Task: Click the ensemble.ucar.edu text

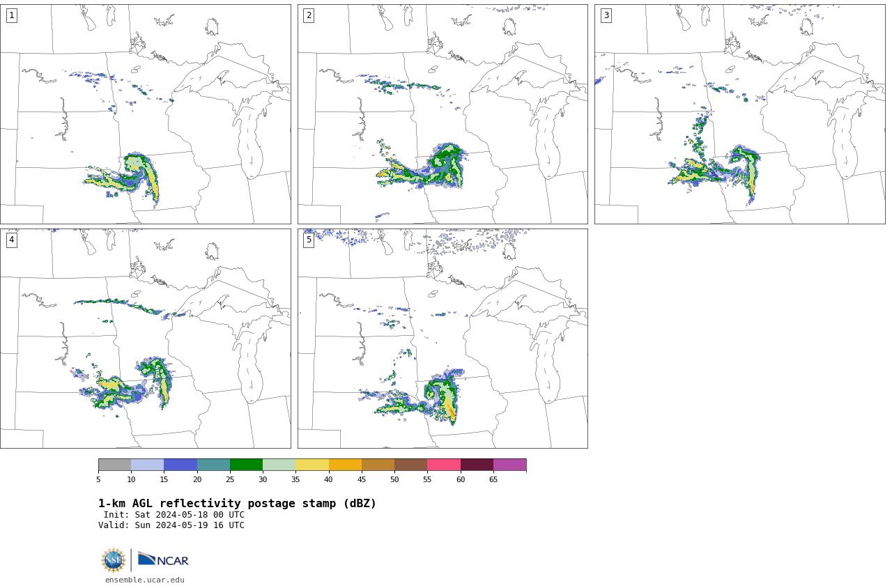Action: point(145,580)
